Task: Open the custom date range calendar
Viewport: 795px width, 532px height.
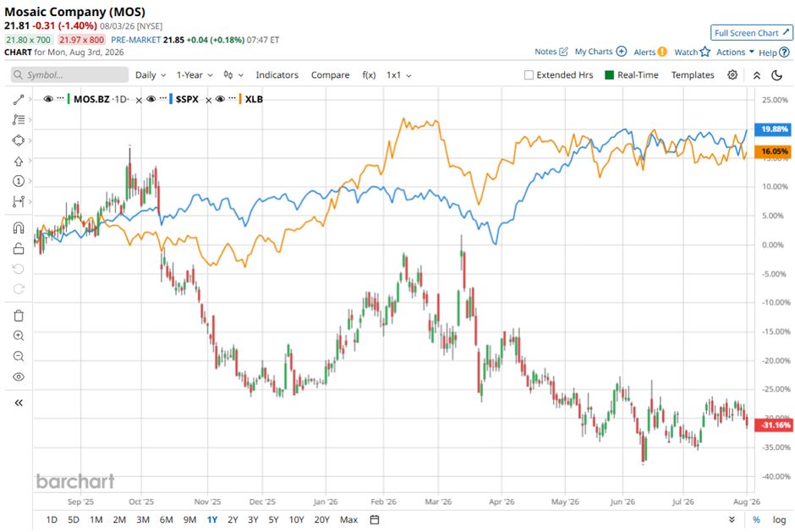Action: pos(375,519)
